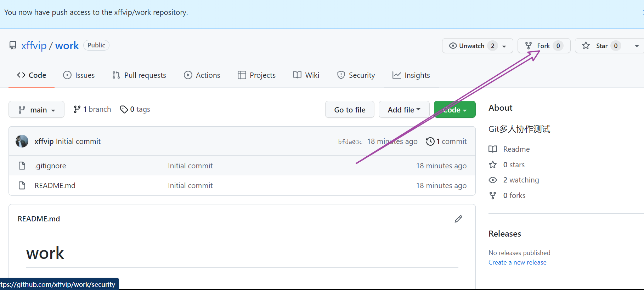View the 1 branch link

[92, 109]
